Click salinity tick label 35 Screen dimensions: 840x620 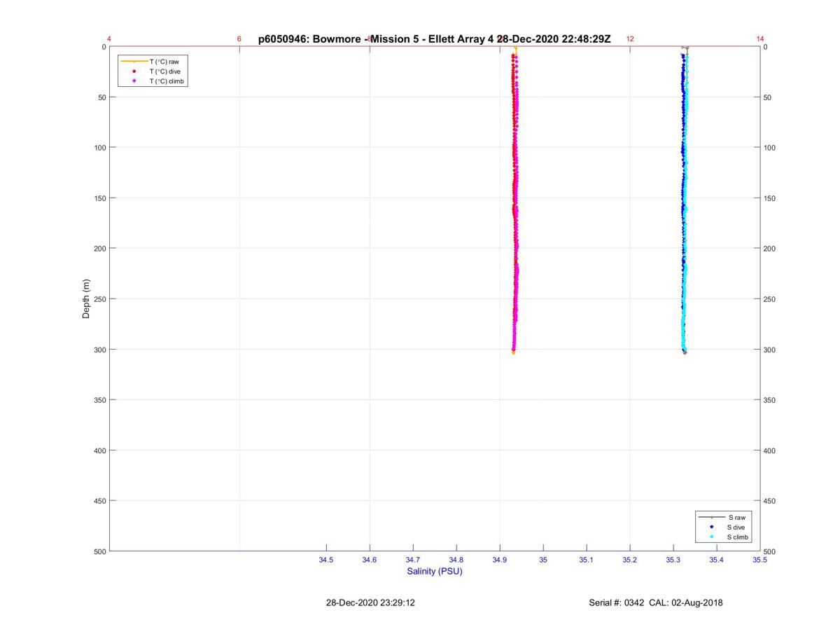coord(543,560)
